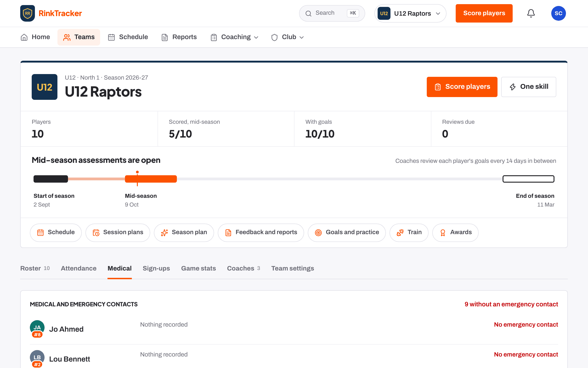
Task: Click the RinkTracker shield logo
Action: (x=28, y=13)
